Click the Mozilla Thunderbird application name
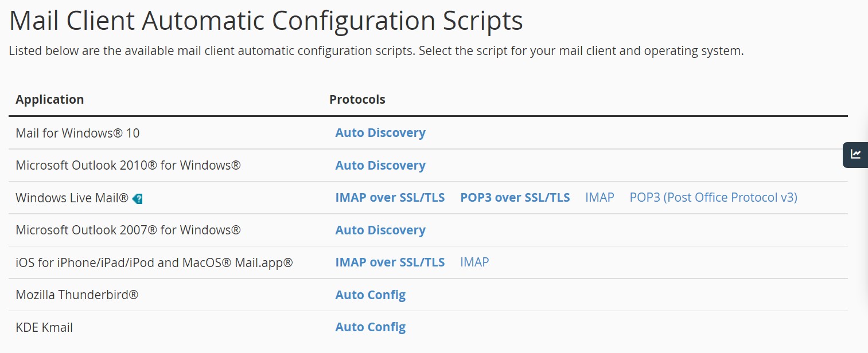Viewport: 868px width, 353px height. click(77, 295)
